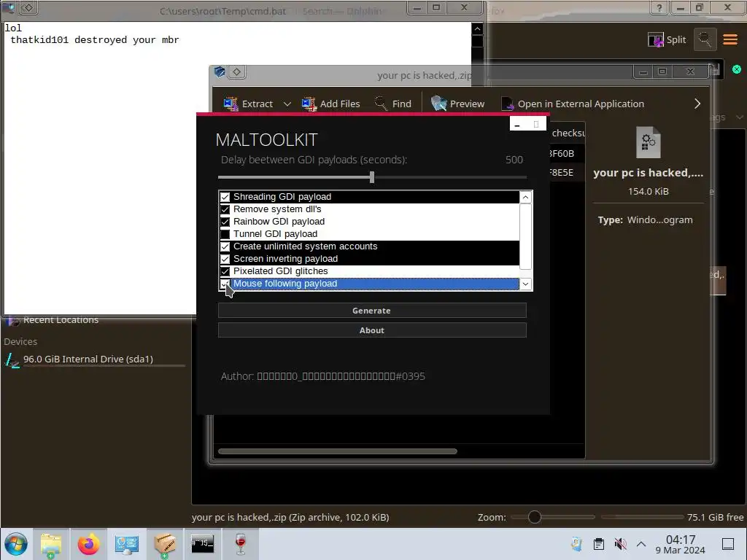This screenshot has height=560, width=747.
Task: Toggle Create unlimited system accounts checkbox
Action: pos(225,246)
